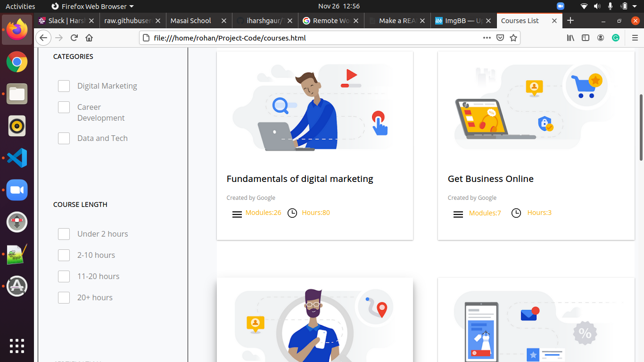Open the Firefox hamburger menu
The image size is (644, 362).
tap(635, 38)
